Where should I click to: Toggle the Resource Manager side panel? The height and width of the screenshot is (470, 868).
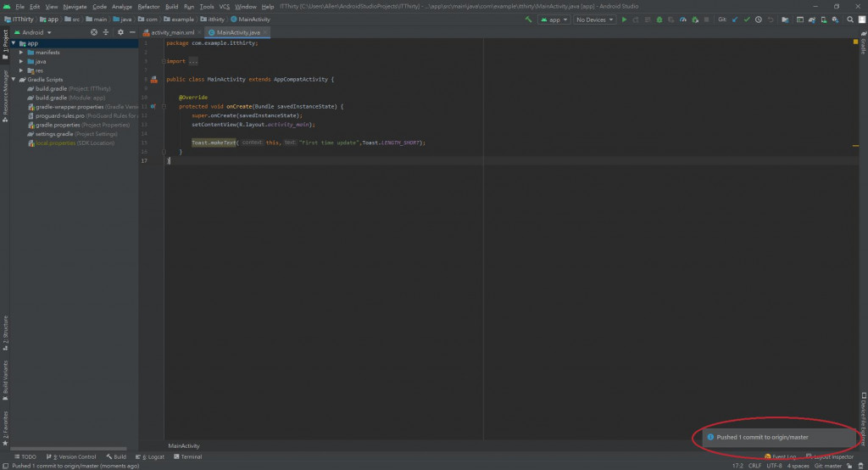coord(5,95)
